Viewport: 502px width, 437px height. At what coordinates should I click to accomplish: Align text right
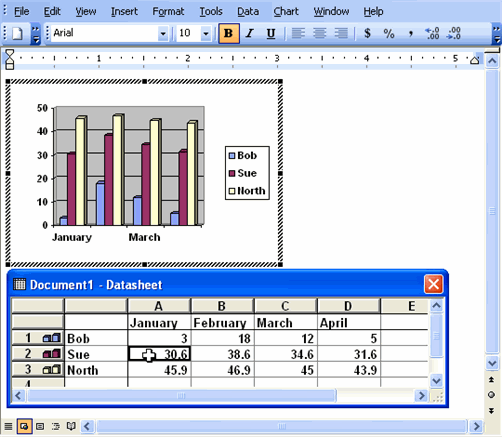341,33
